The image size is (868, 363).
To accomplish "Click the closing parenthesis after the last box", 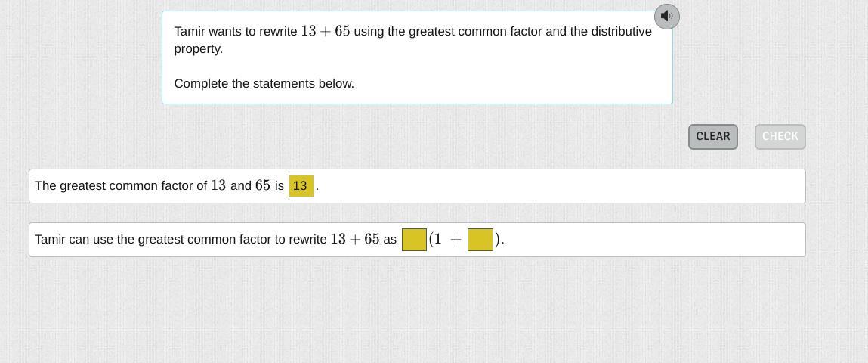I will (x=498, y=239).
